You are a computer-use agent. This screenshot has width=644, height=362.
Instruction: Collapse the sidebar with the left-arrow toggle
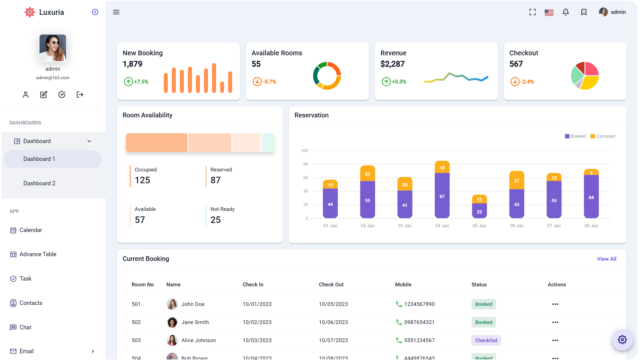(95, 12)
